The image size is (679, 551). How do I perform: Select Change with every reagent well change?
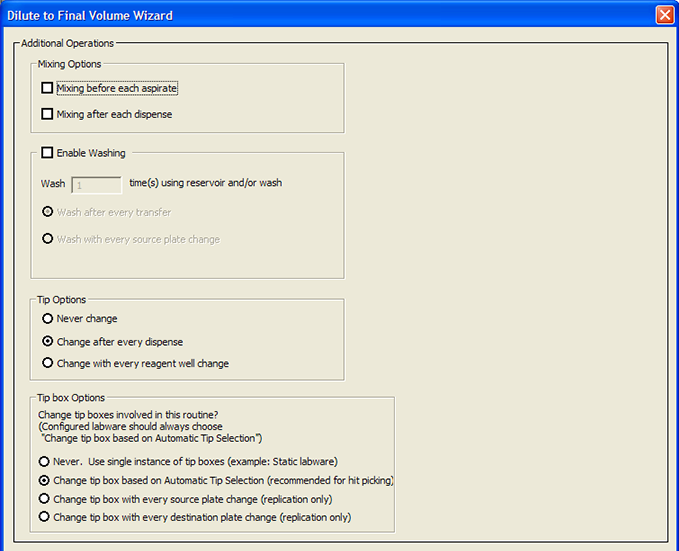point(47,363)
